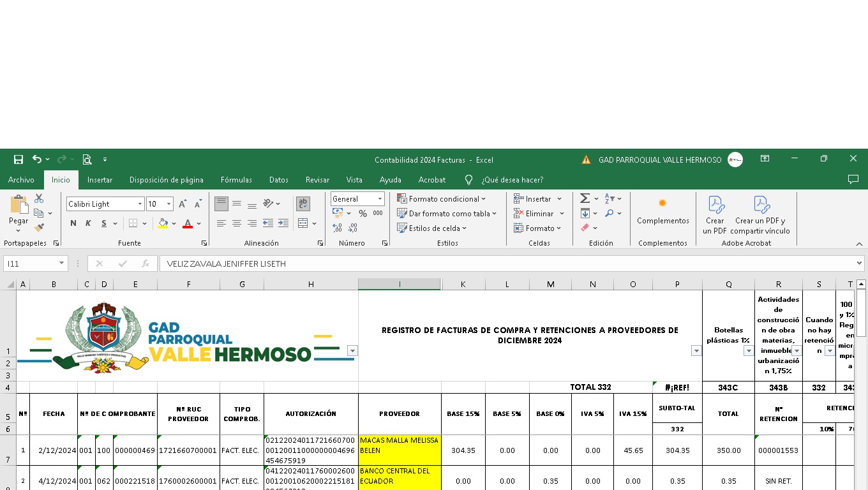Switch to the Insertar ribbon tab
The height and width of the screenshot is (490, 868).
coord(100,180)
